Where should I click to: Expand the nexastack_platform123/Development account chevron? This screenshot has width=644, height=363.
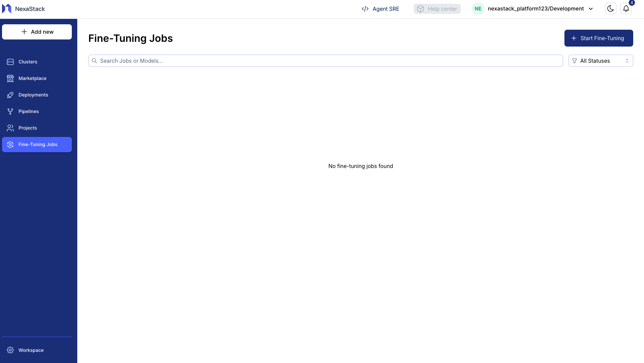pyautogui.click(x=591, y=9)
